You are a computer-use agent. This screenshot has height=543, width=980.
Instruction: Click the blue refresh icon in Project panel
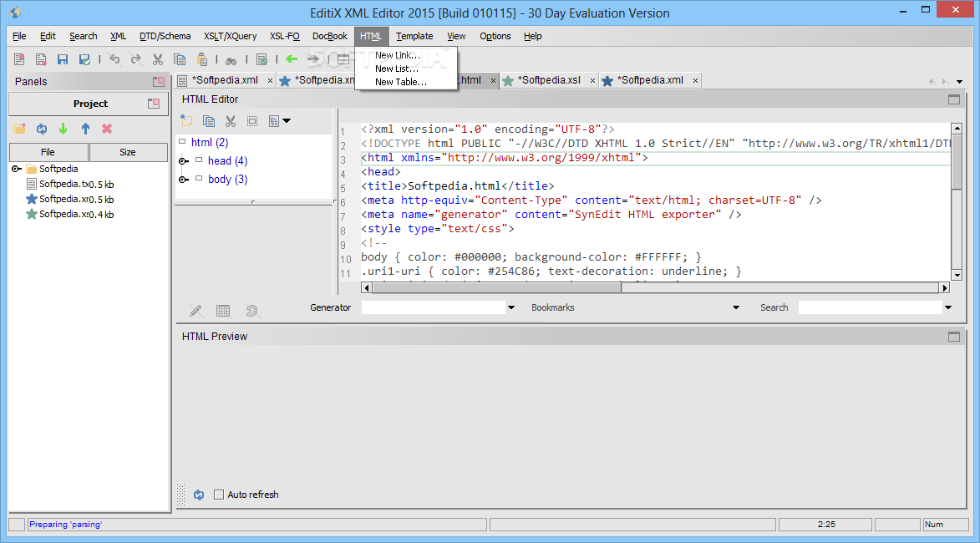(x=42, y=129)
